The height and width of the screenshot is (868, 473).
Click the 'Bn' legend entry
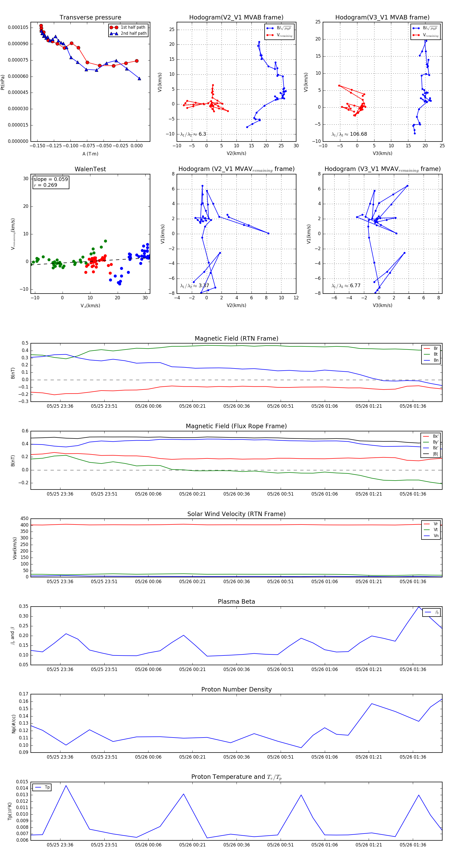(431, 360)
